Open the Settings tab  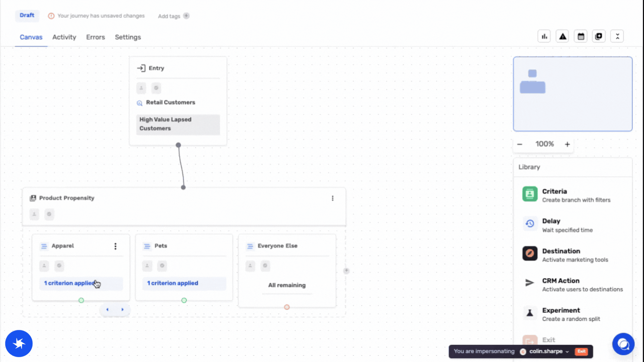128,37
